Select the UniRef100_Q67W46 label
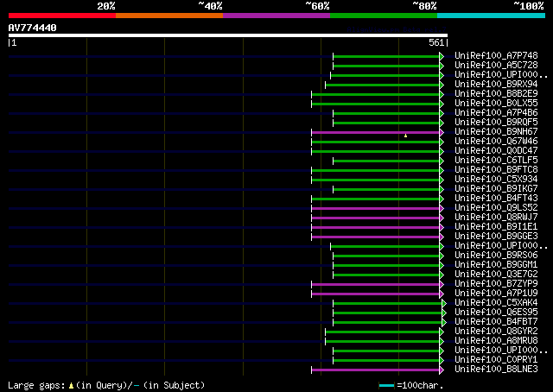 point(496,142)
